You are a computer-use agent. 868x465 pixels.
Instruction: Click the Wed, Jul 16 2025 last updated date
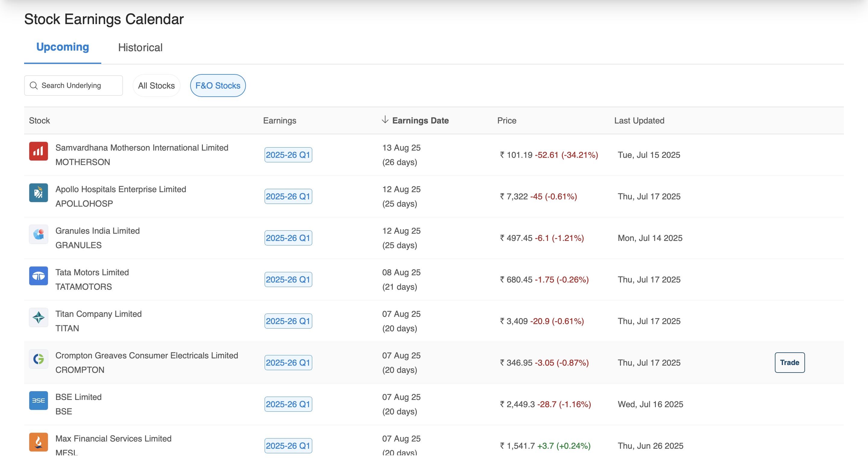[x=650, y=404]
